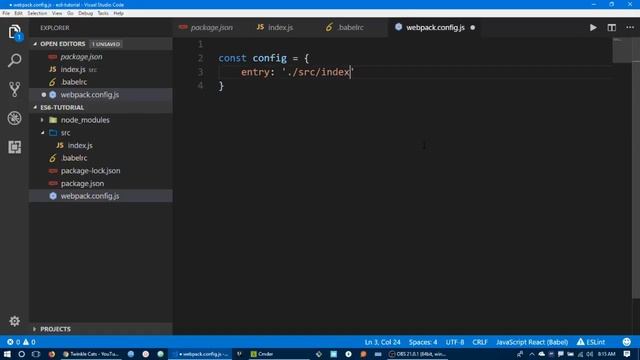Click the editor minimap preview

(622, 50)
